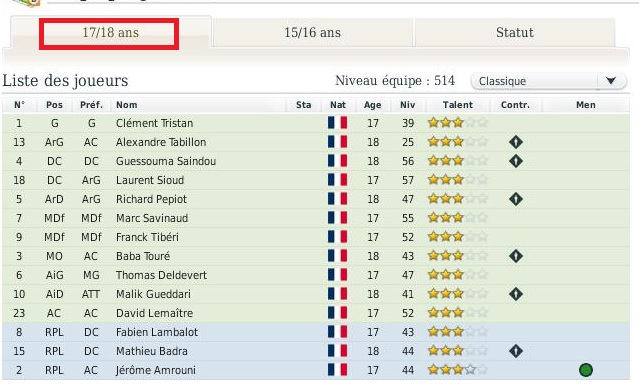Click the contract icon for Richard Pepiot
This screenshot has width=639, height=388.
(x=516, y=199)
